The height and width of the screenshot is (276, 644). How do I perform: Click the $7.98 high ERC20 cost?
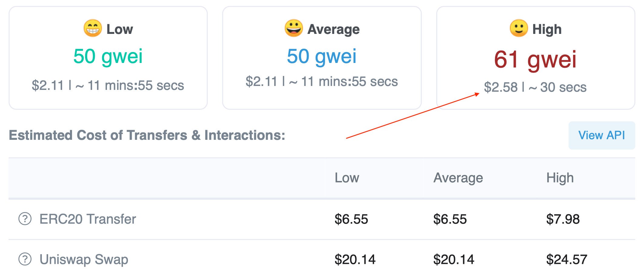point(563,219)
